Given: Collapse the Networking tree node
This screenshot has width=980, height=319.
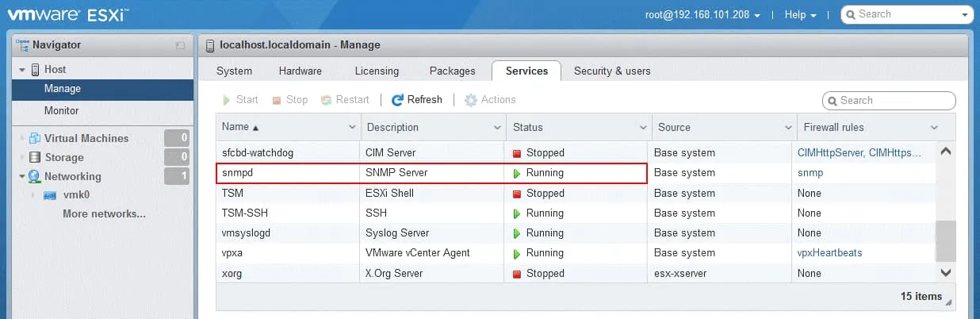Looking at the screenshot, I should pos(23,176).
